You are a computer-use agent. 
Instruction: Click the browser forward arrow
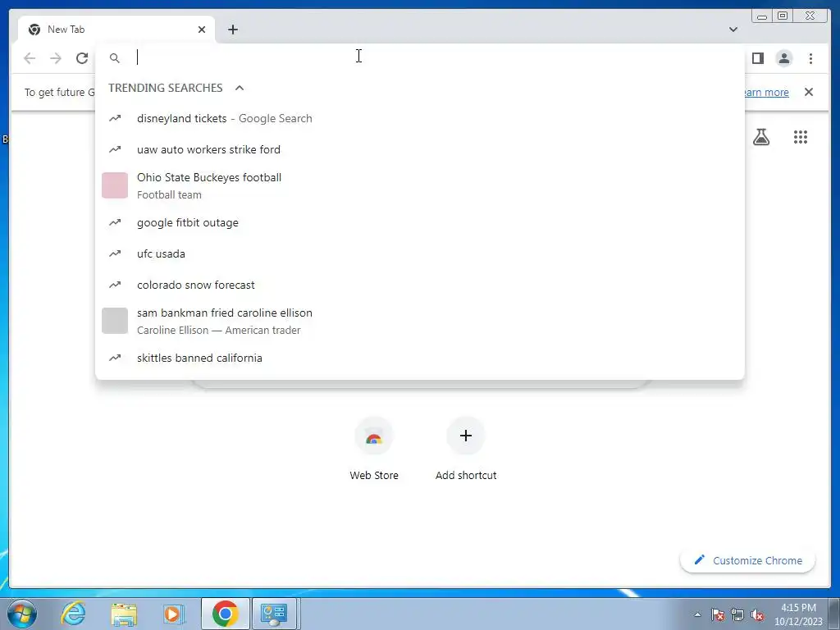tap(56, 58)
